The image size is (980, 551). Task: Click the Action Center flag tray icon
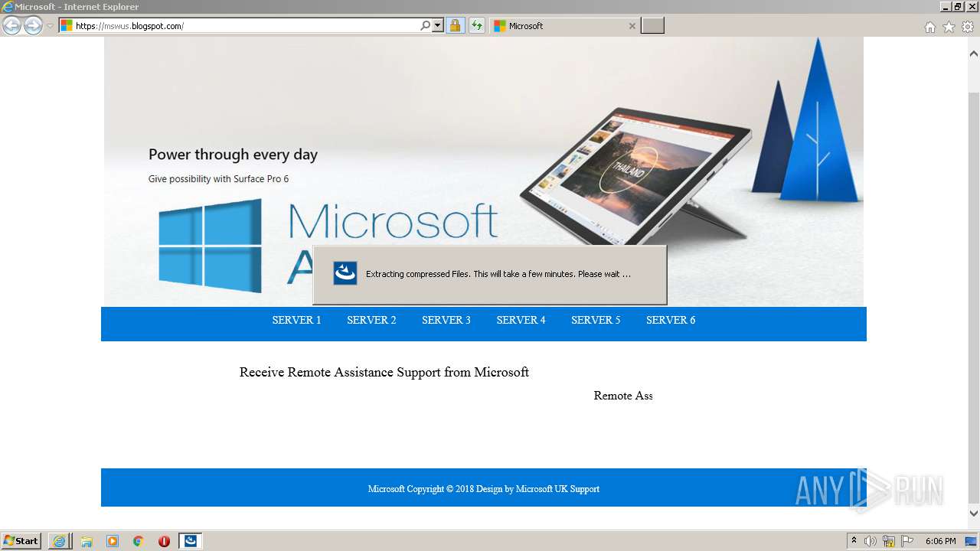tap(907, 541)
